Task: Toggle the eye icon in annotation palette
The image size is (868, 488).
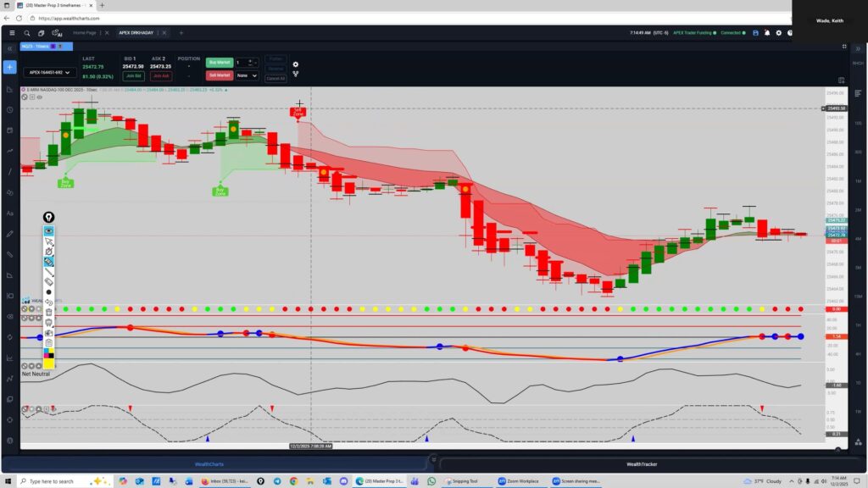Action: (49, 230)
